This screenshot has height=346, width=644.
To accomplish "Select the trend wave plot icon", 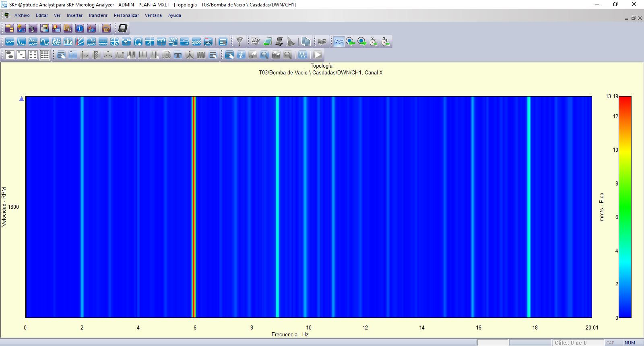I will tap(9, 41).
